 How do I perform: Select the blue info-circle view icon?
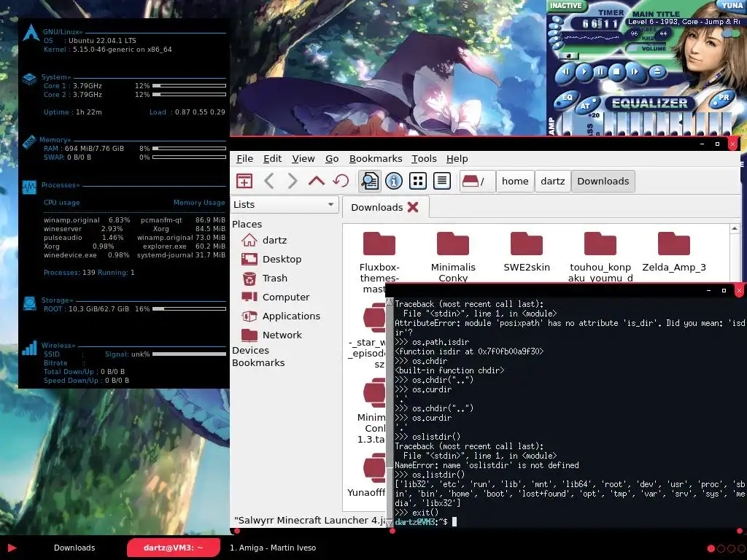click(393, 181)
